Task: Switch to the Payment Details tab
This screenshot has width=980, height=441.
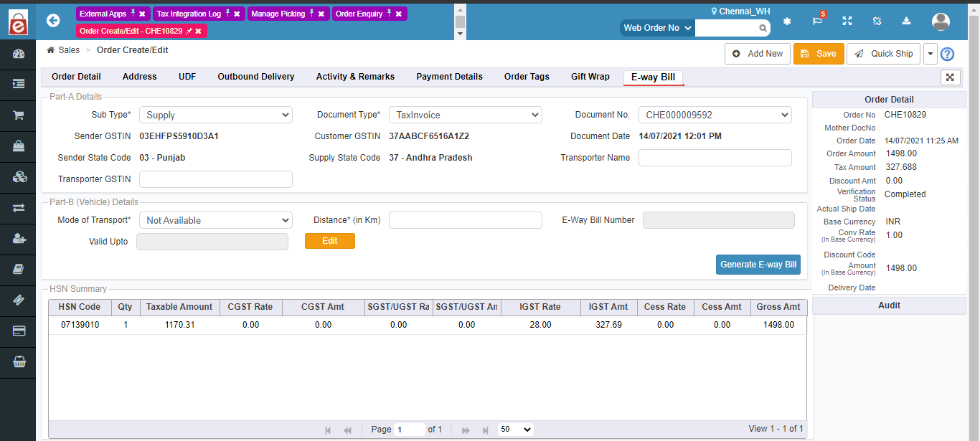Action: [449, 77]
